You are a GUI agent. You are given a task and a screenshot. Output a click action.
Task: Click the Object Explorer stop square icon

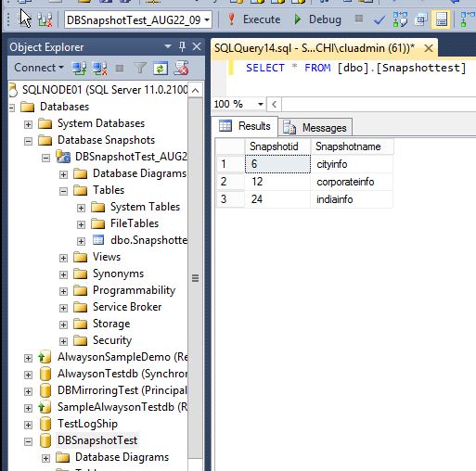point(120,68)
